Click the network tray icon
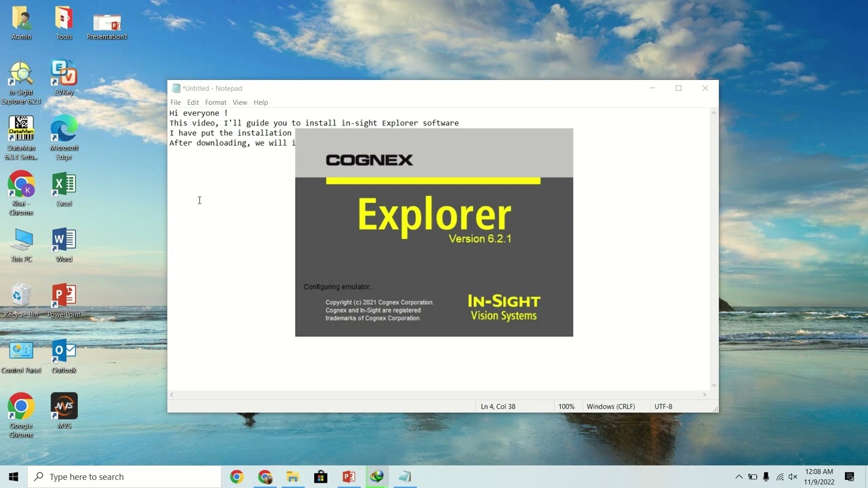The image size is (868, 488). pyautogui.click(x=780, y=476)
